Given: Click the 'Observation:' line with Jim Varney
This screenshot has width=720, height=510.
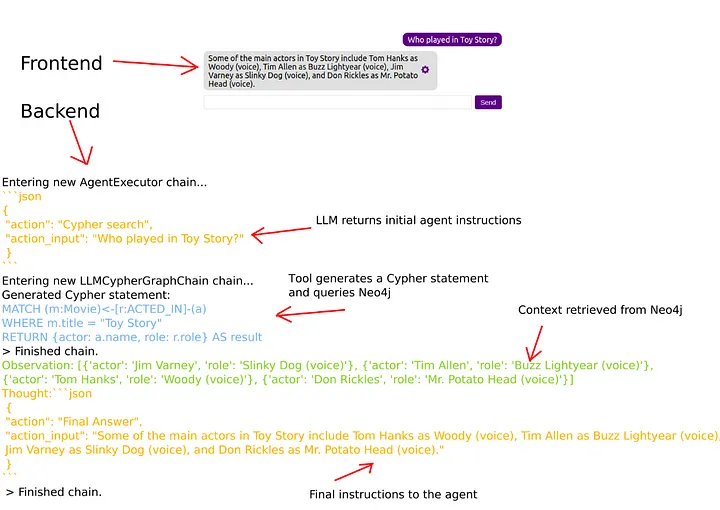Looking at the screenshot, I should point(327,365).
